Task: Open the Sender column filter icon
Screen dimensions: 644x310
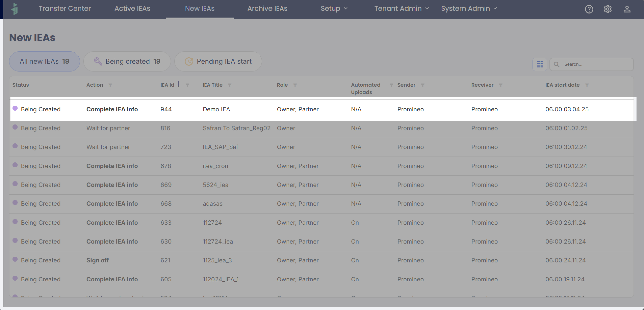Action: coord(422,85)
